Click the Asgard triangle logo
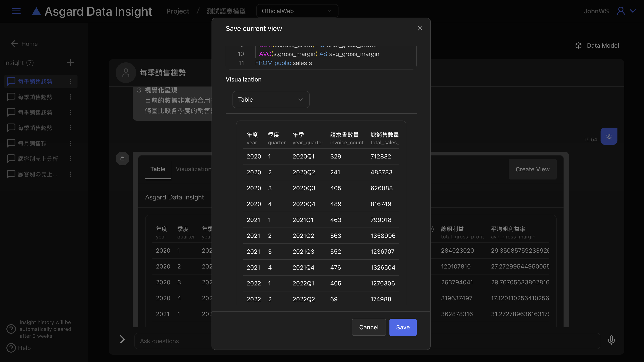Screen dimensions: 644x362 click(x=36, y=11)
